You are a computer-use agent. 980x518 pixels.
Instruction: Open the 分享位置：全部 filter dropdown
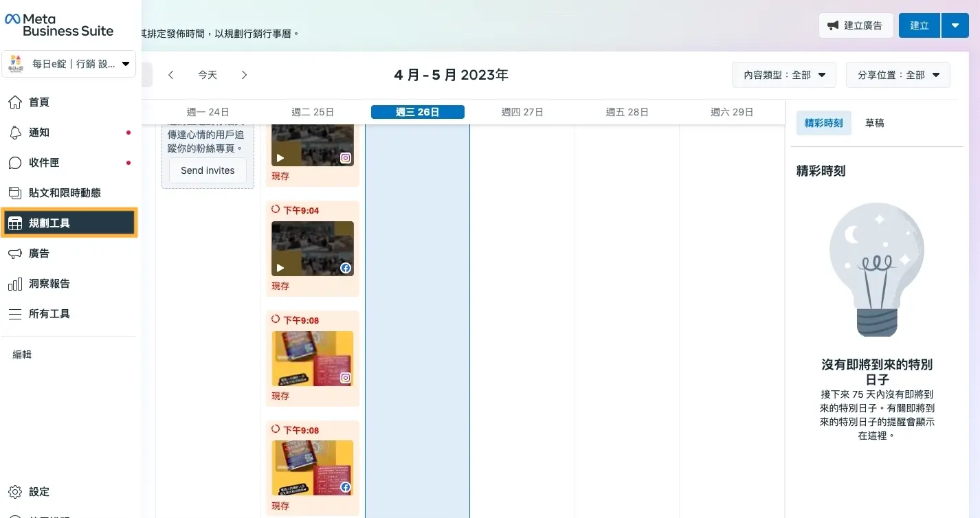pyautogui.click(x=898, y=75)
